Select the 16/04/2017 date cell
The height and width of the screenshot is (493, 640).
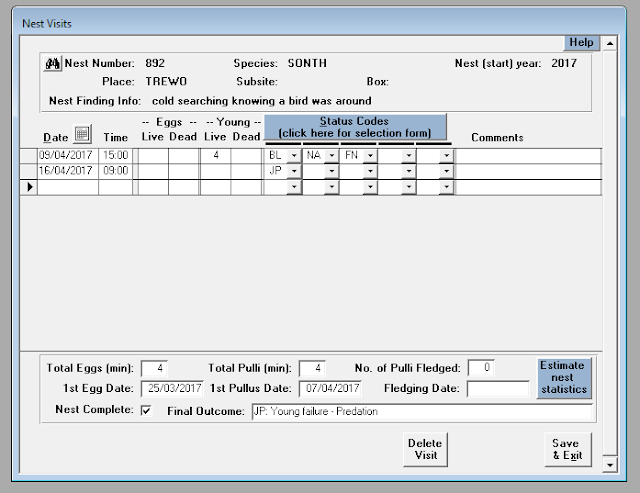coord(67,171)
